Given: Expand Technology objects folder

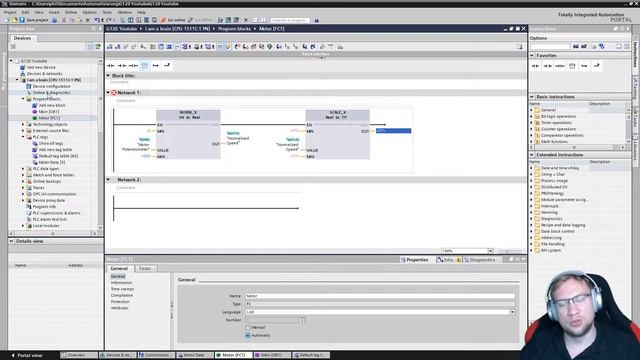Looking at the screenshot, I should pyautogui.click(x=23, y=124).
